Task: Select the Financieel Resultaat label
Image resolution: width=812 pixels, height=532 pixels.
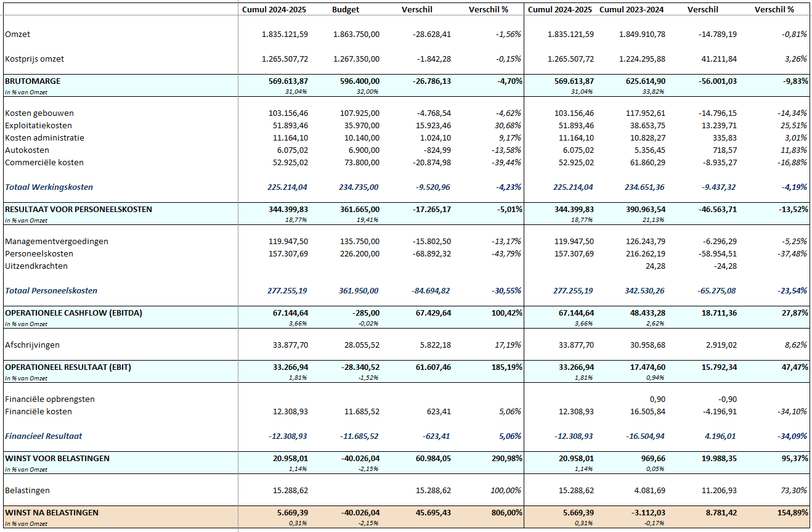Action: [44, 436]
